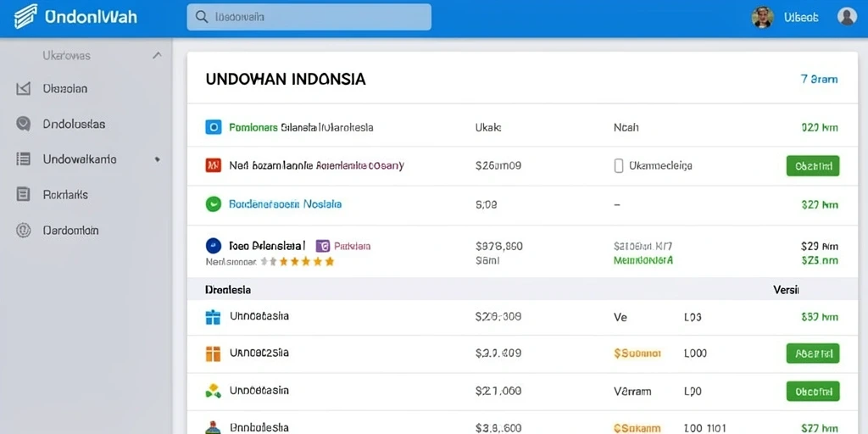Expand the Undowalkanie submenu arrow

[157, 159]
